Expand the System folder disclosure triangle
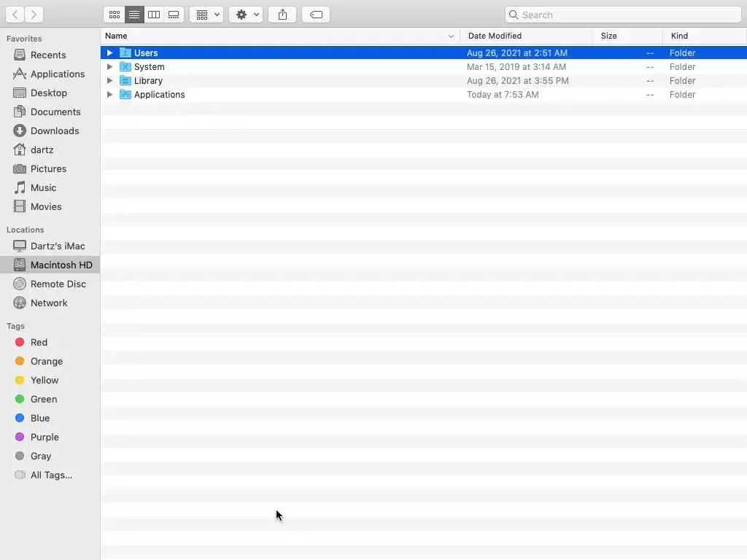 (109, 66)
